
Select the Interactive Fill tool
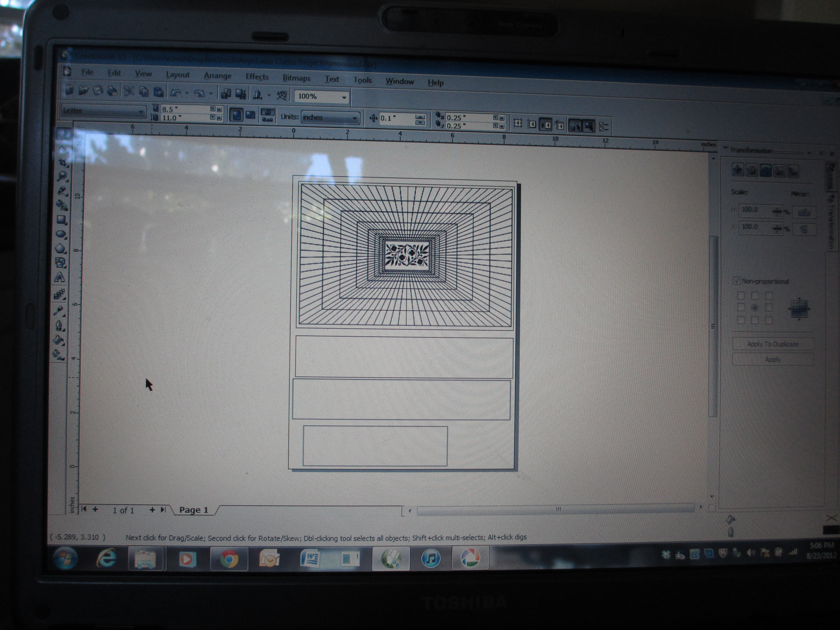pyautogui.click(x=58, y=355)
